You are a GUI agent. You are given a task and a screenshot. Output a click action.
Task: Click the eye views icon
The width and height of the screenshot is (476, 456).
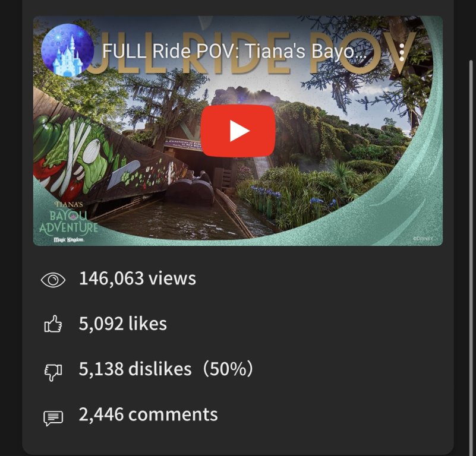coord(53,280)
